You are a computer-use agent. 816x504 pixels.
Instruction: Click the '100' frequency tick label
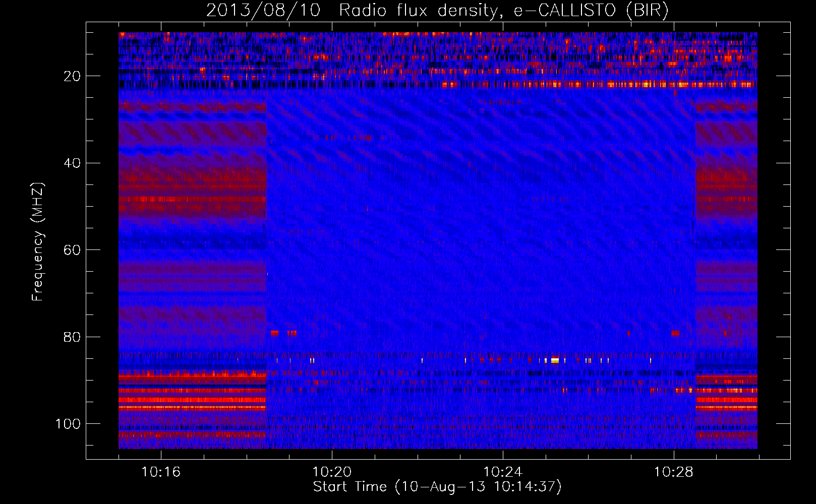coord(68,424)
